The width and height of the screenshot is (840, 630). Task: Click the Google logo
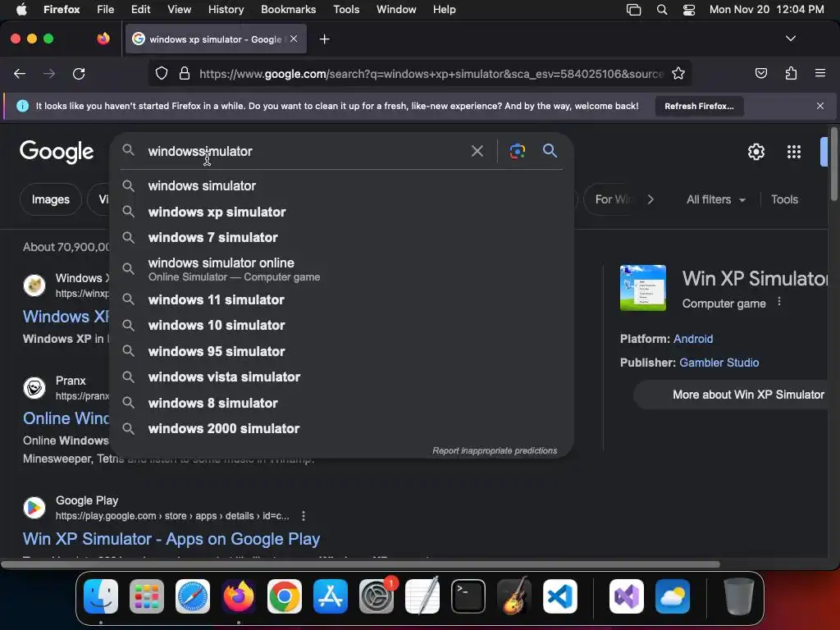[x=57, y=152]
